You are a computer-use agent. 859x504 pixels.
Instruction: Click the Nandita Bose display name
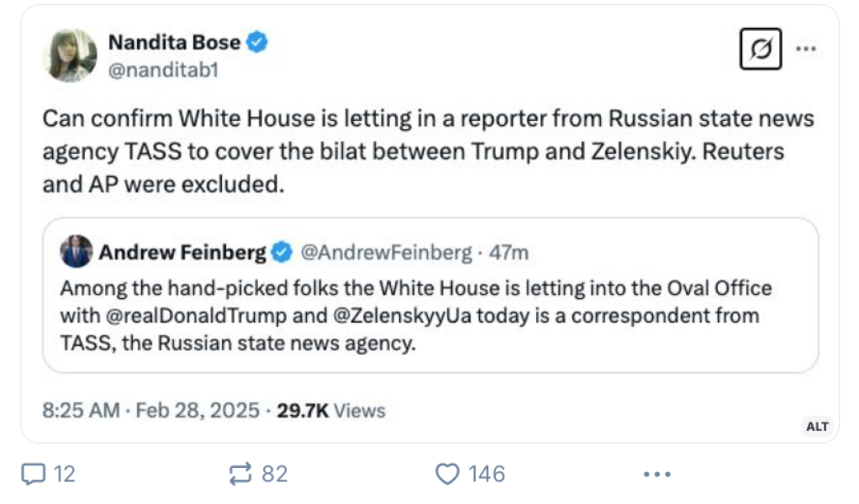(174, 43)
